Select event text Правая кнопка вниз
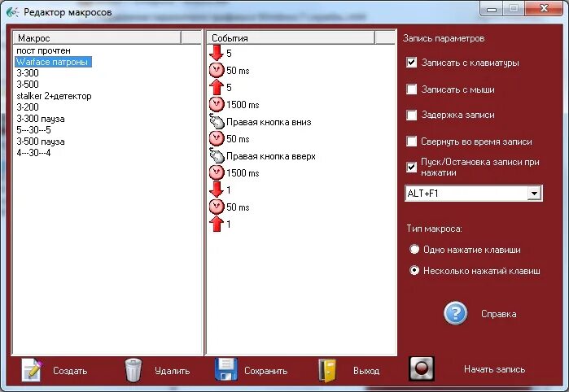 tap(269, 122)
